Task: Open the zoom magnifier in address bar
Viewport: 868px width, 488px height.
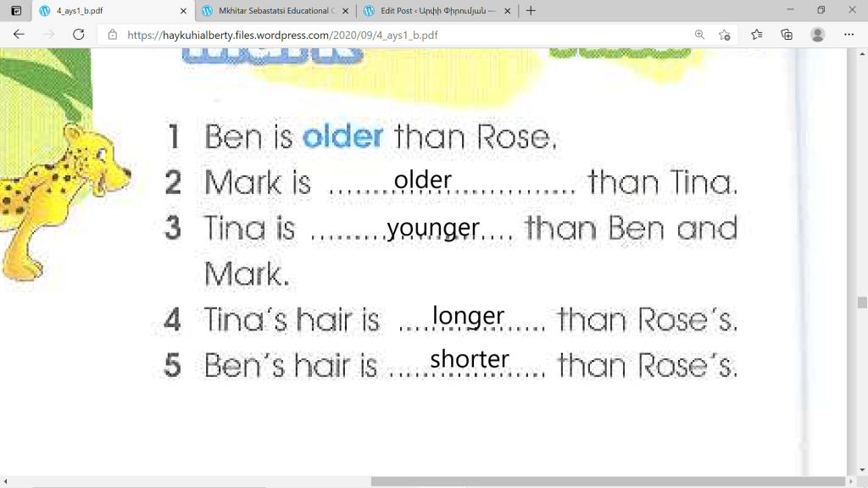Action: click(x=699, y=35)
